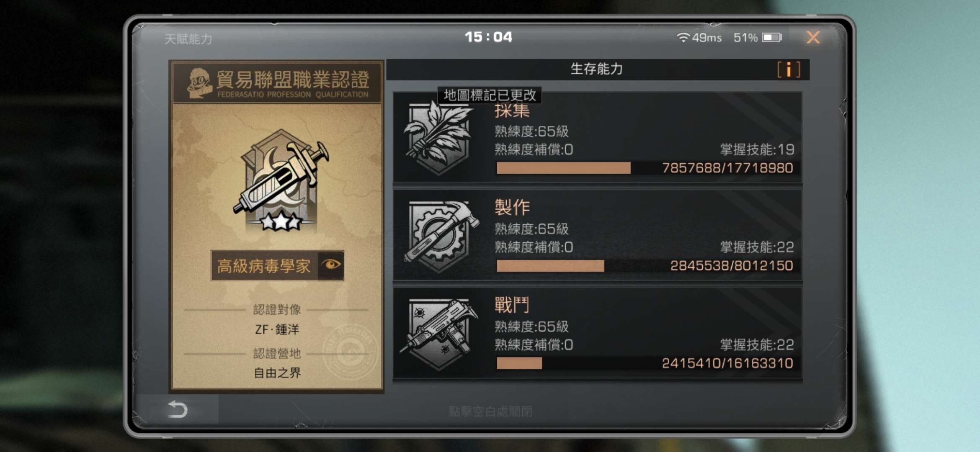
Task: Open the info [i] icon
Action: pyautogui.click(x=789, y=69)
